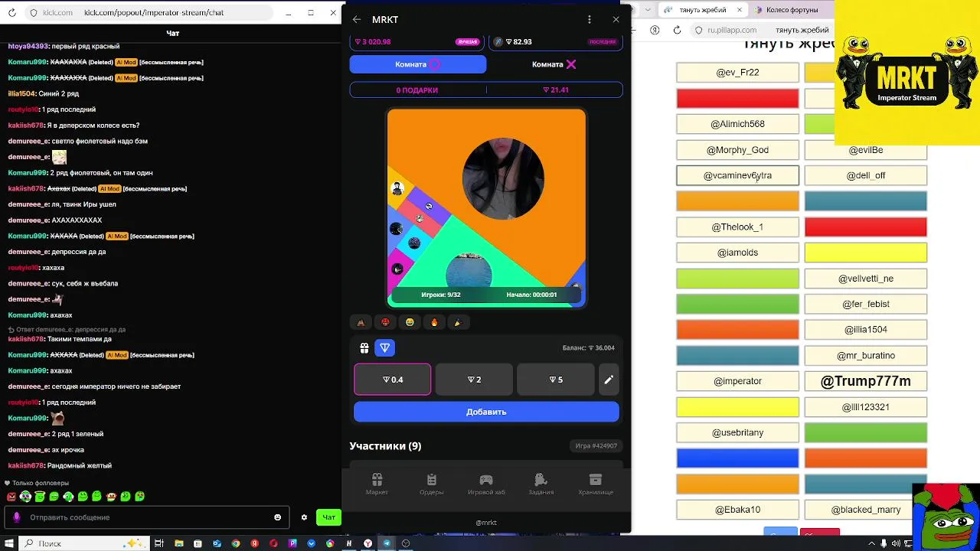
Task: Click the @Alimich568 lot card
Action: click(x=737, y=124)
